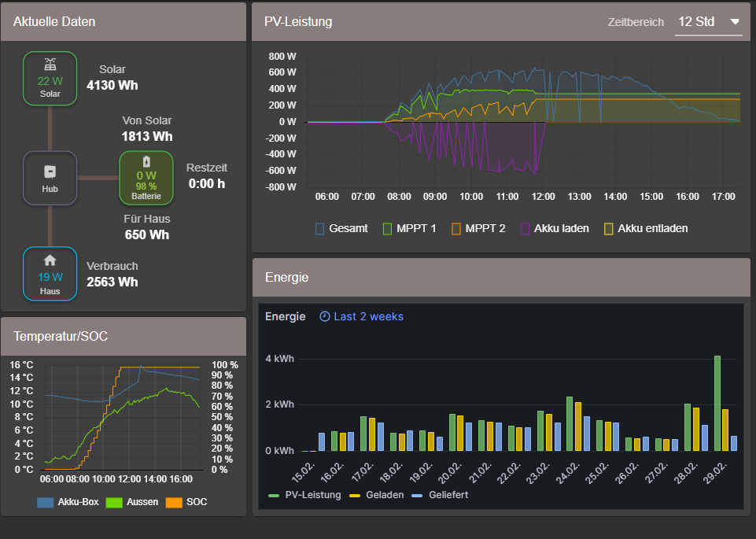756x539 pixels.
Task: Click the tall 29.02. PV-Leistung bar
Action: [717, 404]
